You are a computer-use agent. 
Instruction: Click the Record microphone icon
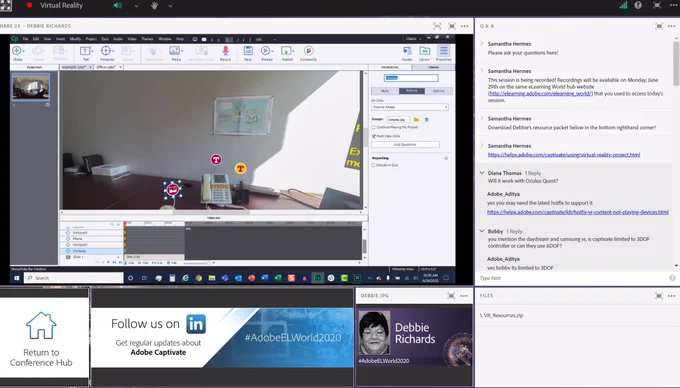225,50
